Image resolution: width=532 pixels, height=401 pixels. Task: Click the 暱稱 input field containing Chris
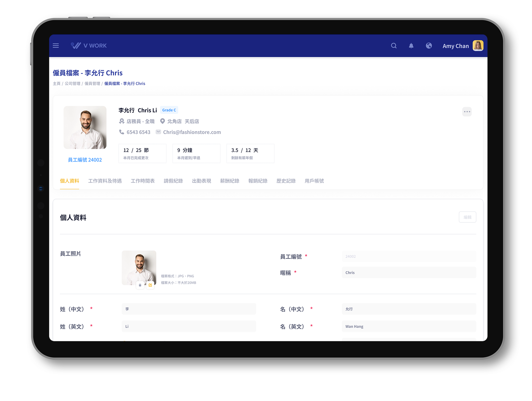click(409, 273)
